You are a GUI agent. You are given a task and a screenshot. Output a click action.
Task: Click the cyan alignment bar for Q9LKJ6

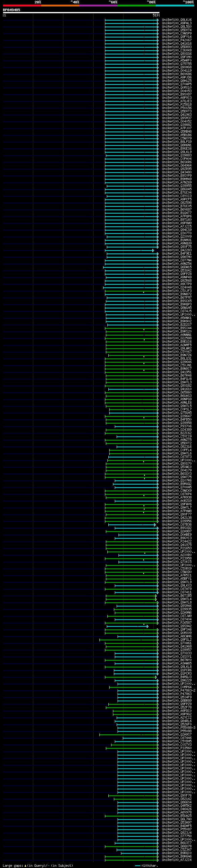coord(132,20)
